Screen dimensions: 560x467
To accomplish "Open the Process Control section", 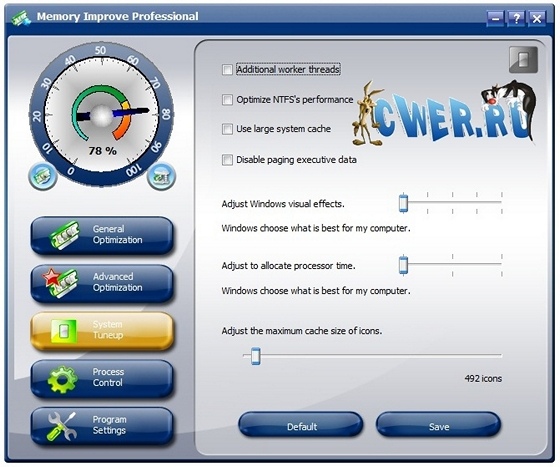I will pos(102,378).
